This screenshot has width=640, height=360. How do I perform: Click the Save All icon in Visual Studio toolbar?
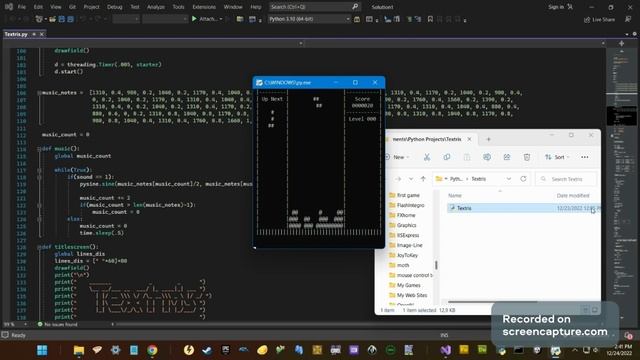click(x=70, y=19)
